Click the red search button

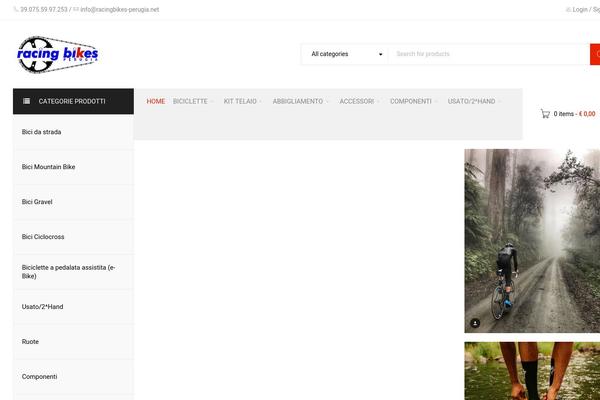pyautogui.click(x=595, y=54)
